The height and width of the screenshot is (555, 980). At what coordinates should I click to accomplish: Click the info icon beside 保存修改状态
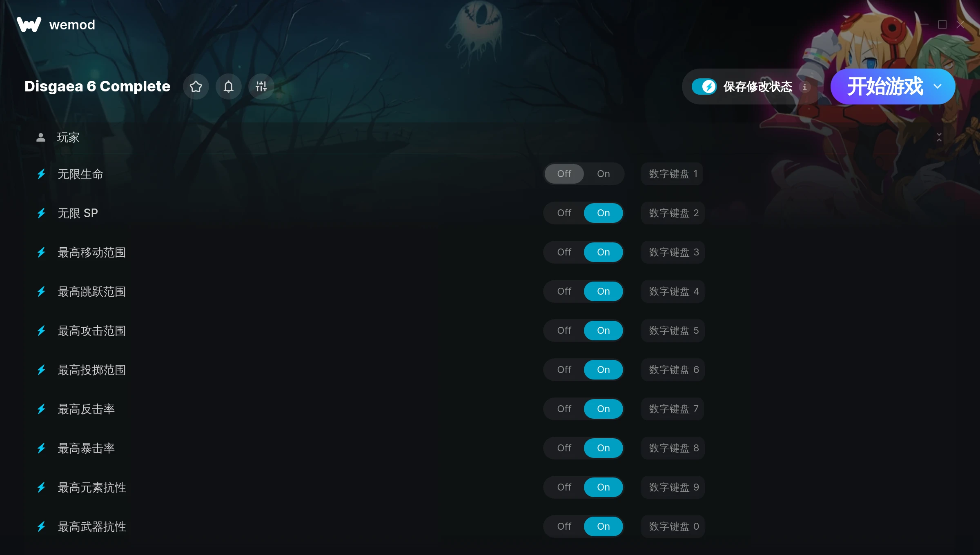(804, 87)
